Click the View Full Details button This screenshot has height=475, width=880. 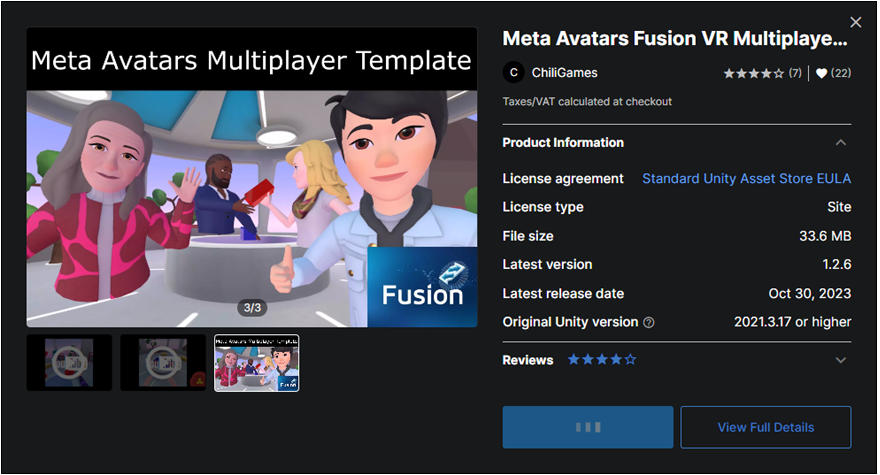tap(766, 427)
